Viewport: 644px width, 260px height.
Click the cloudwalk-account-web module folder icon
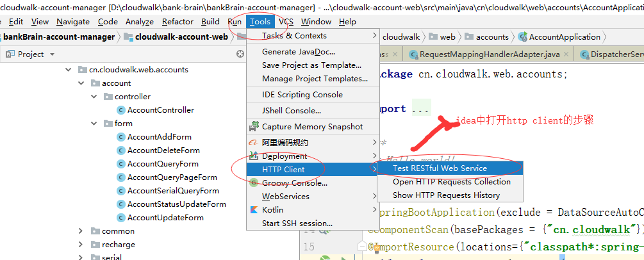128,37
